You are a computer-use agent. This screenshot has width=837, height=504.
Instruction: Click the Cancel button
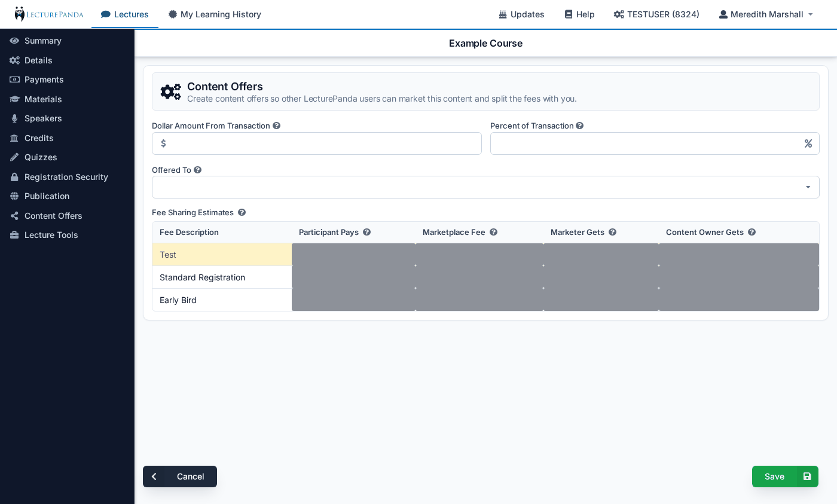pyautogui.click(x=180, y=476)
